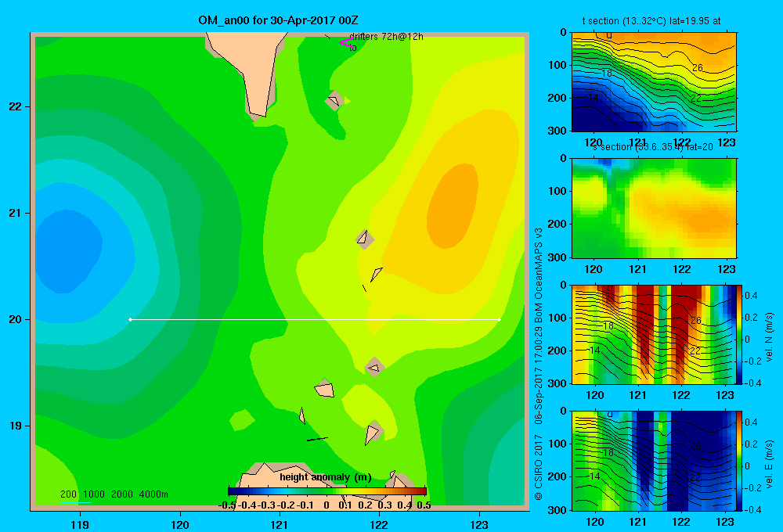783x532 pixels.
Task: Open the salinity section plot
Action: [x=654, y=208]
